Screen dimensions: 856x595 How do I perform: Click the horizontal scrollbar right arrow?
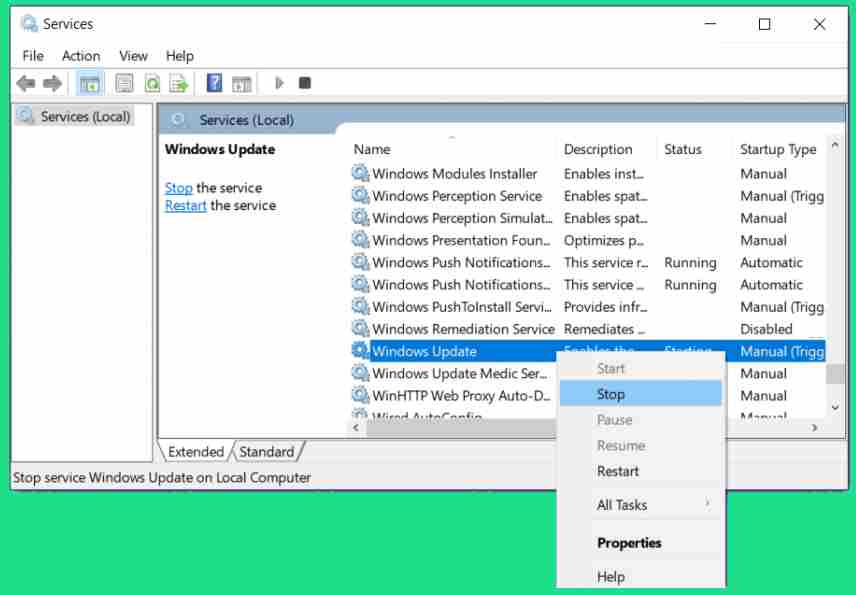click(x=815, y=427)
